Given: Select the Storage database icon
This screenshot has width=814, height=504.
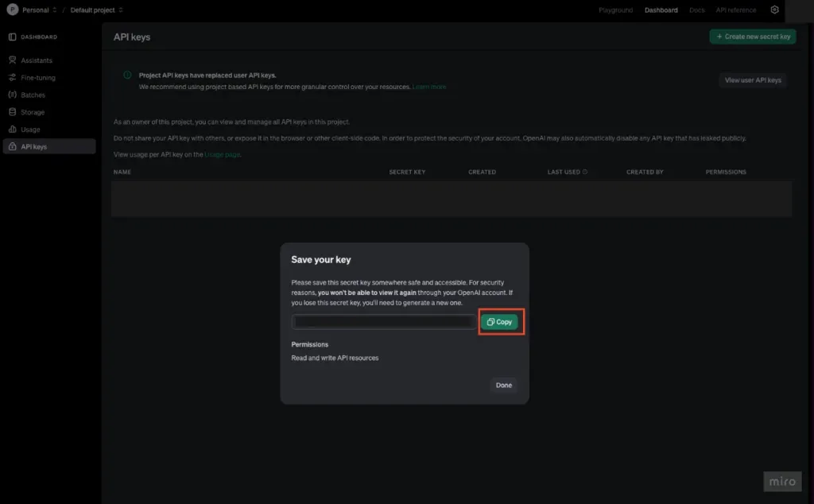Looking at the screenshot, I should tap(12, 112).
